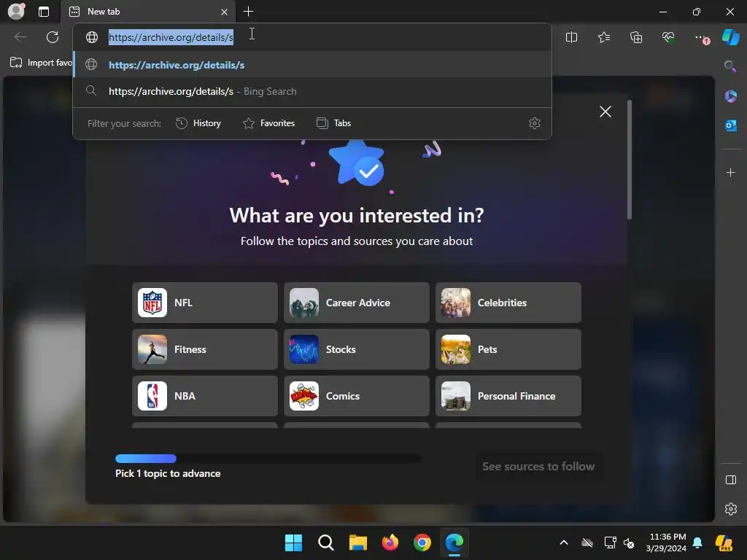Pick the Fitness topic
The width and height of the screenshot is (747, 560).
click(205, 349)
